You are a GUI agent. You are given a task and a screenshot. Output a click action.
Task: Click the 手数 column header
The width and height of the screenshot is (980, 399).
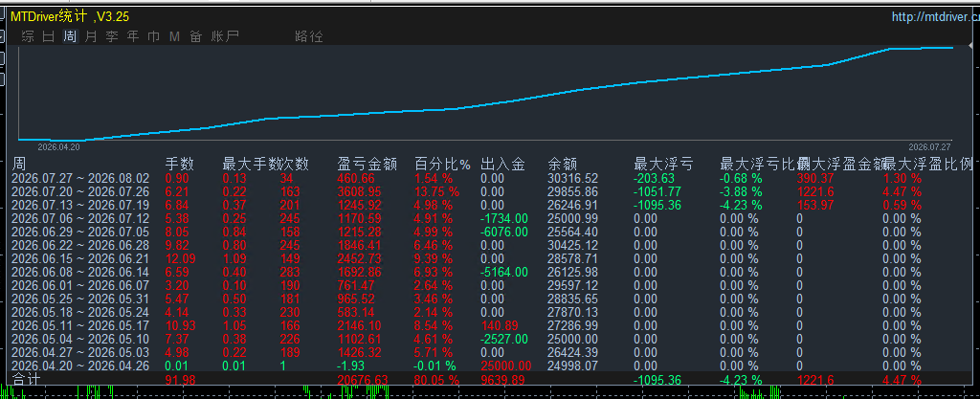(x=179, y=165)
